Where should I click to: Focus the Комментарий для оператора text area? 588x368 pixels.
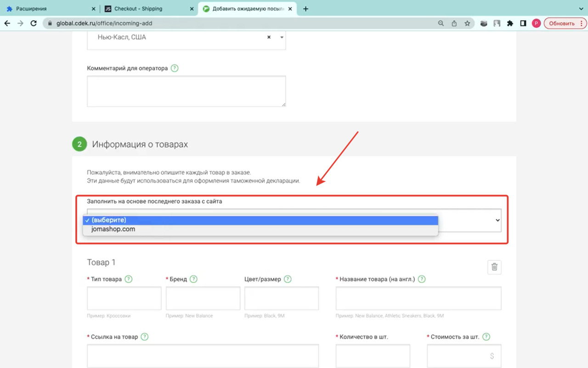[x=187, y=91]
